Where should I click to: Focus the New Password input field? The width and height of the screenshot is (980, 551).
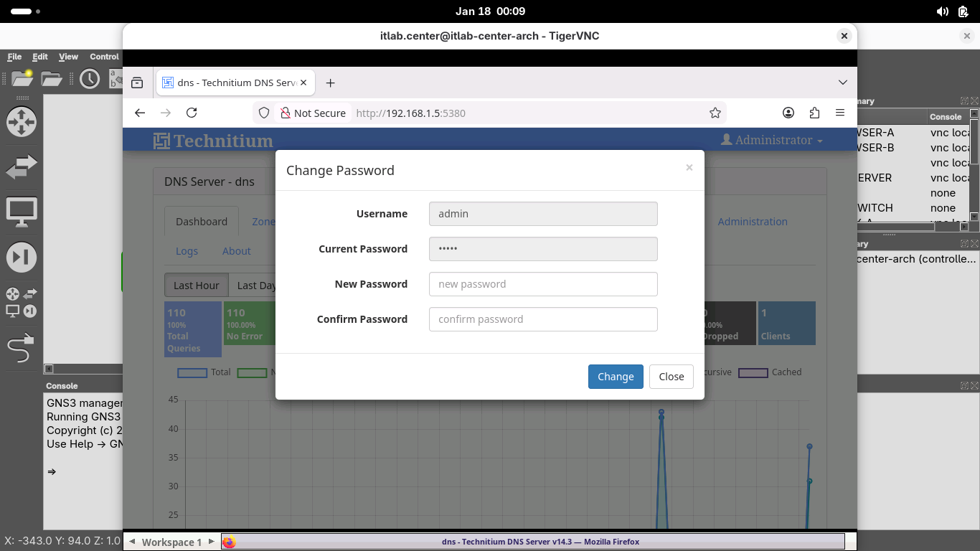click(543, 284)
